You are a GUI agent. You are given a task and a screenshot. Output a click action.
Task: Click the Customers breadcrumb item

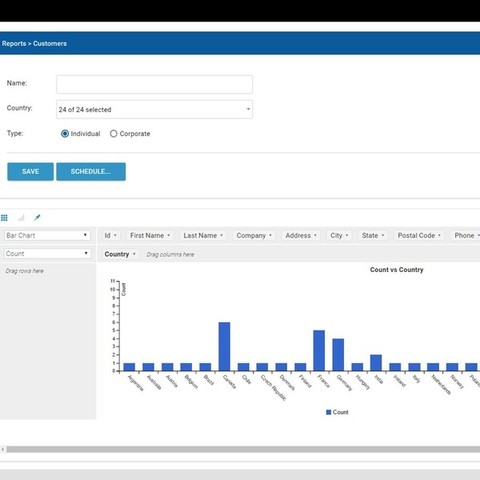(x=50, y=44)
